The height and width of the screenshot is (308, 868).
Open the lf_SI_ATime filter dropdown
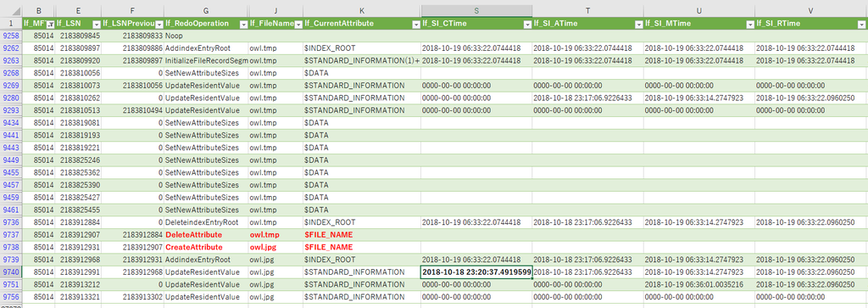[638, 24]
